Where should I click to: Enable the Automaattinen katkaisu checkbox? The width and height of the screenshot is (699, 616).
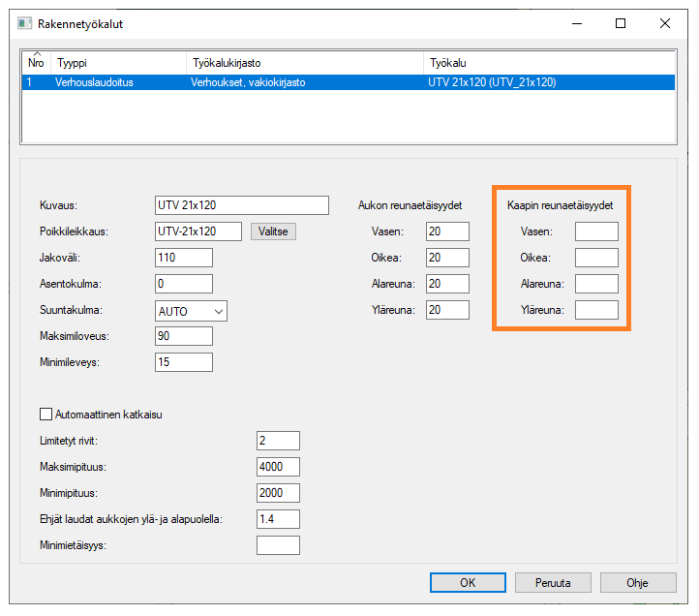tap(46, 415)
